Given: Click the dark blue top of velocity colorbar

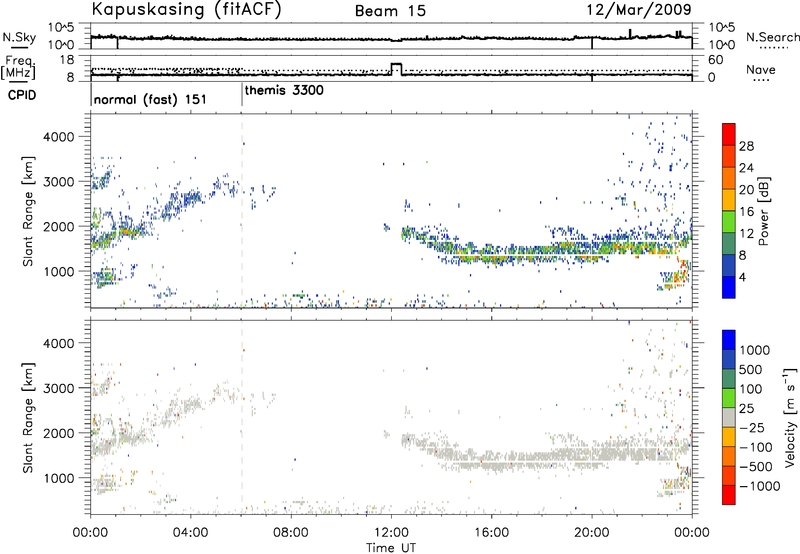Looking at the screenshot, I should click(729, 339).
